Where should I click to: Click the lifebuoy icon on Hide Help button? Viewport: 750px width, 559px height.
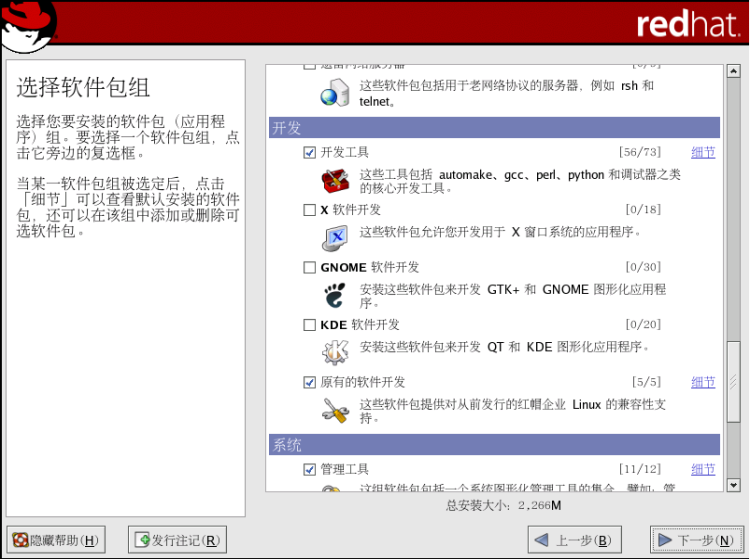pyautogui.click(x=20, y=540)
